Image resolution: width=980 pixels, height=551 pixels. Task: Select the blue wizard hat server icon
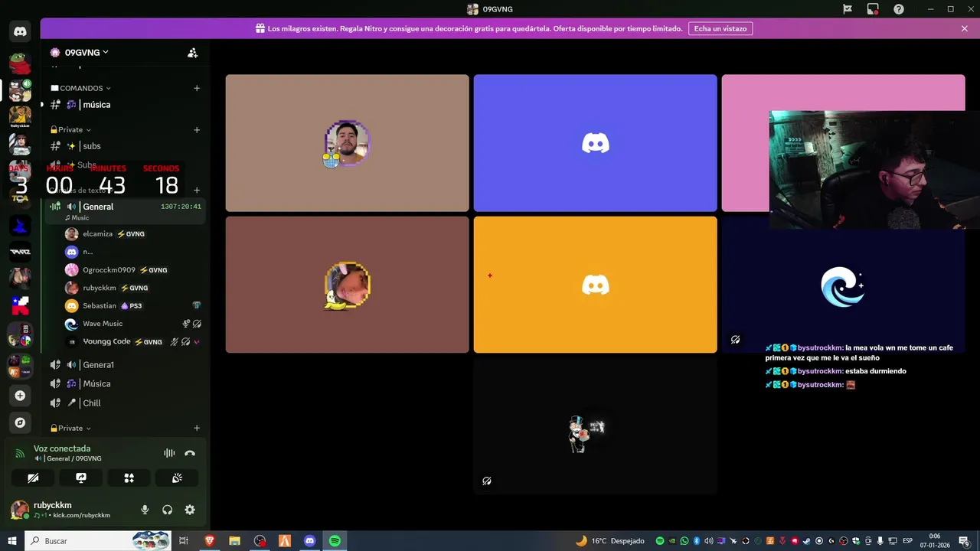pyautogui.click(x=20, y=225)
